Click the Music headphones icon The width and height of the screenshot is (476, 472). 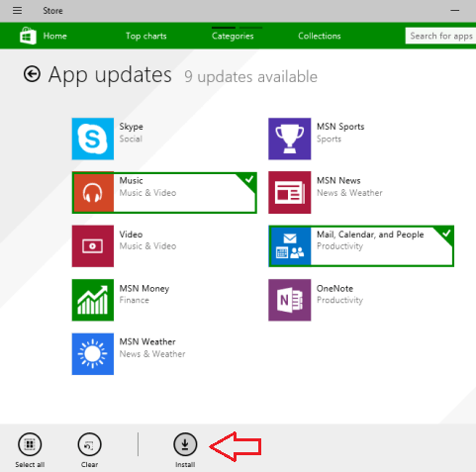coord(93,193)
